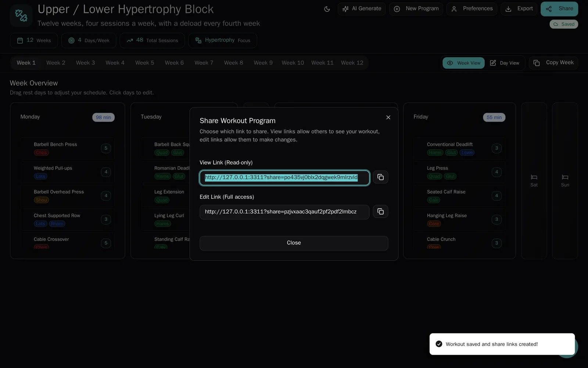Click the 12 Weeks stat chip

(34, 40)
